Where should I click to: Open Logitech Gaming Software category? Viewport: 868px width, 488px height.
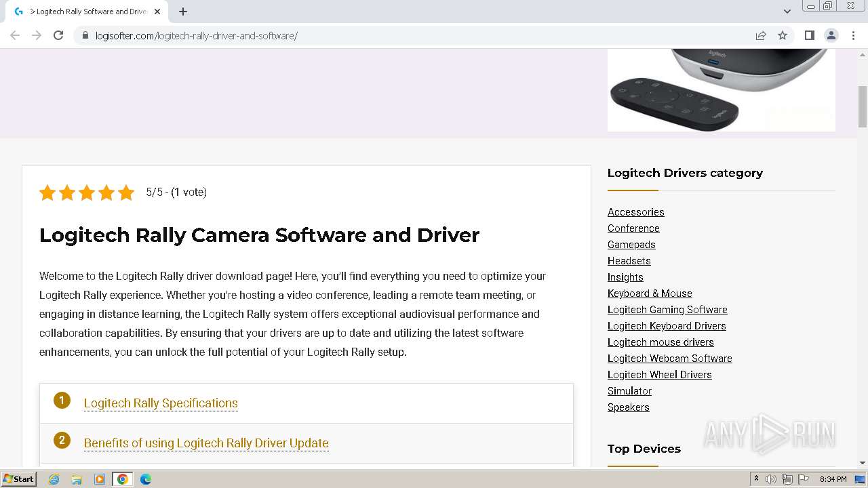click(x=667, y=310)
